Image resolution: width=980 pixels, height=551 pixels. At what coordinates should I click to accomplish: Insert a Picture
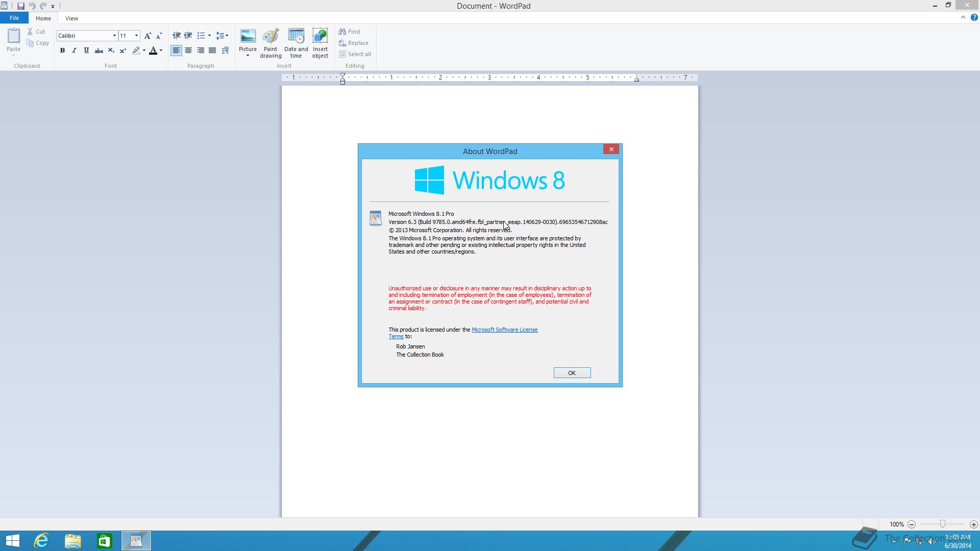(248, 39)
